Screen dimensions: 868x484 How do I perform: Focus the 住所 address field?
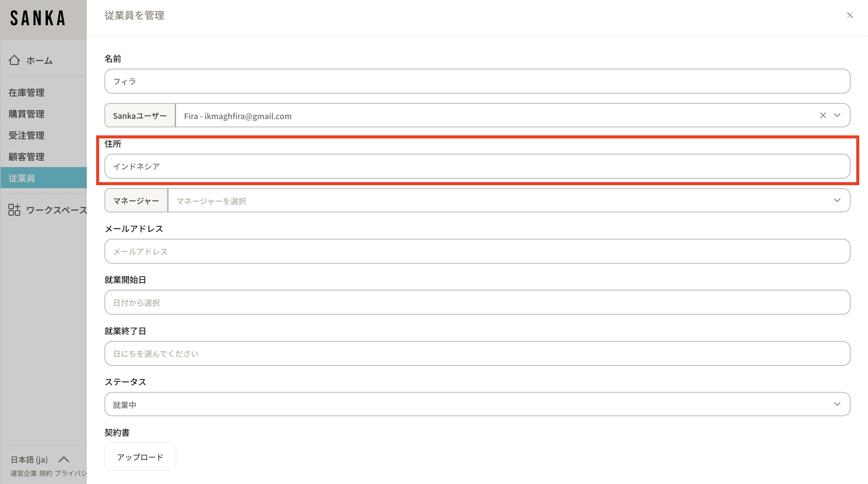coord(477,166)
